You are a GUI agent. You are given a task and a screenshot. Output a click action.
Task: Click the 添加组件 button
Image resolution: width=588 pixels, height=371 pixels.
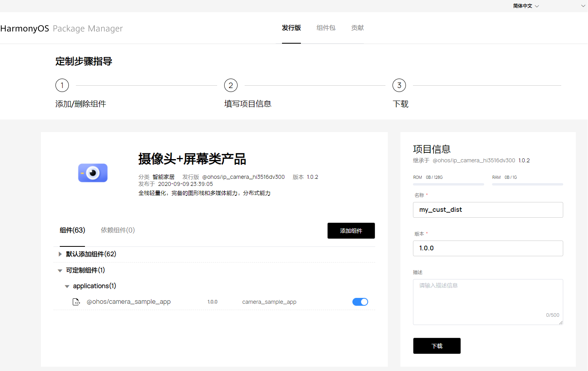(x=351, y=231)
